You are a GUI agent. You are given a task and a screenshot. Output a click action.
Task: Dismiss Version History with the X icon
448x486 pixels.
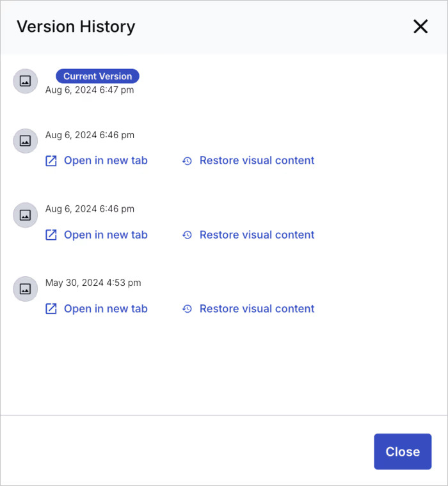tap(420, 26)
